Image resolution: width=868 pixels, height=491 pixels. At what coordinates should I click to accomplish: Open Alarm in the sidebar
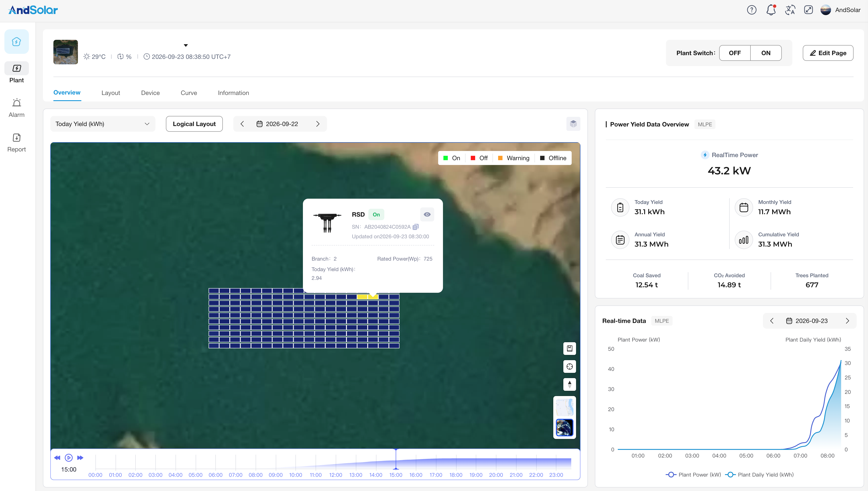(16, 108)
